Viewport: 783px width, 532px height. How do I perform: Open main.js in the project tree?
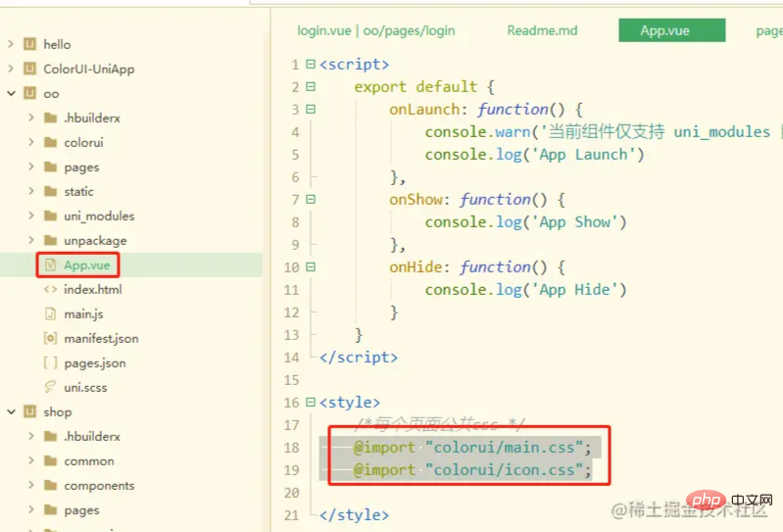coord(83,314)
